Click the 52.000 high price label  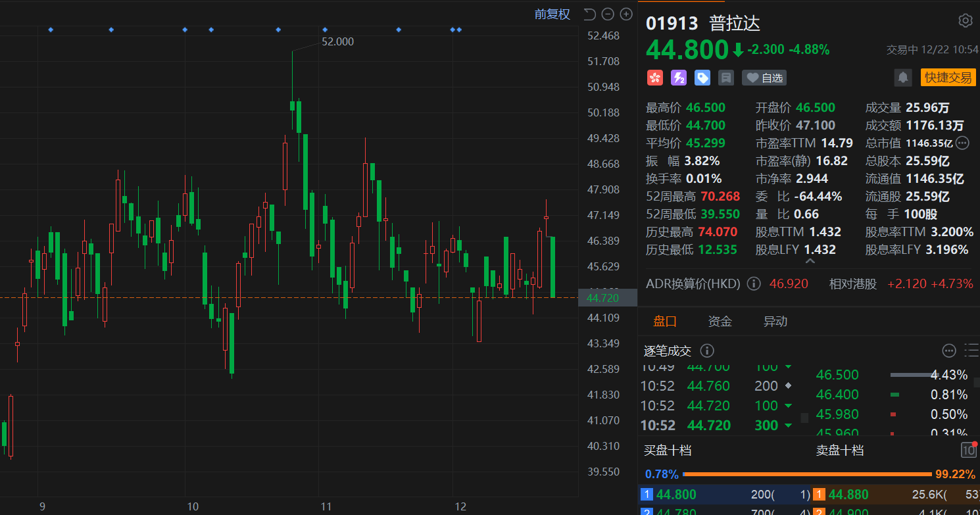coord(337,41)
